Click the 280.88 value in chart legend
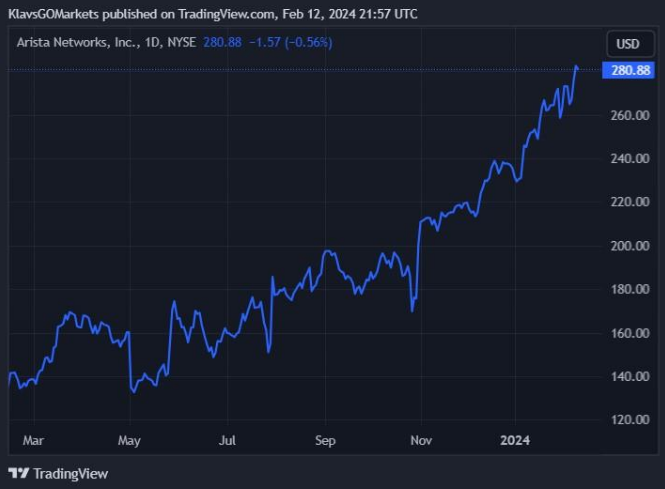This screenshot has height=489, width=665. (222, 42)
